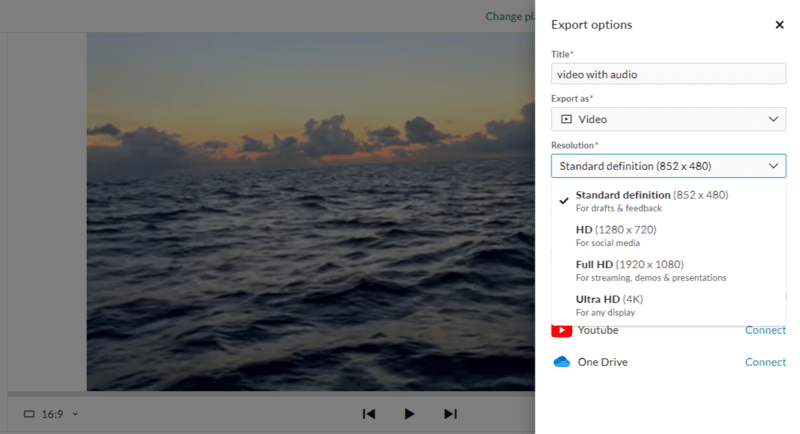Connect the Youtube account

pyautogui.click(x=765, y=330)
